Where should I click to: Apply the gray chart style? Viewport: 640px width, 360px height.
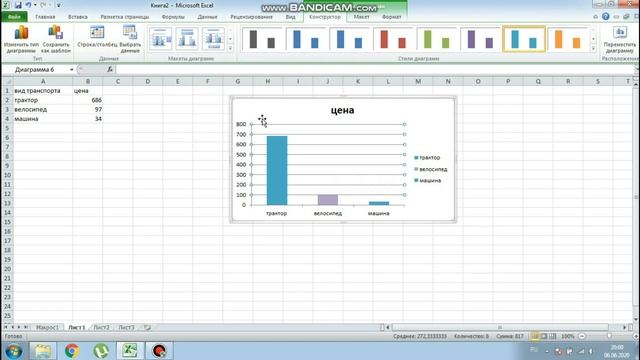pyautogui.click(x=262, y=39)
